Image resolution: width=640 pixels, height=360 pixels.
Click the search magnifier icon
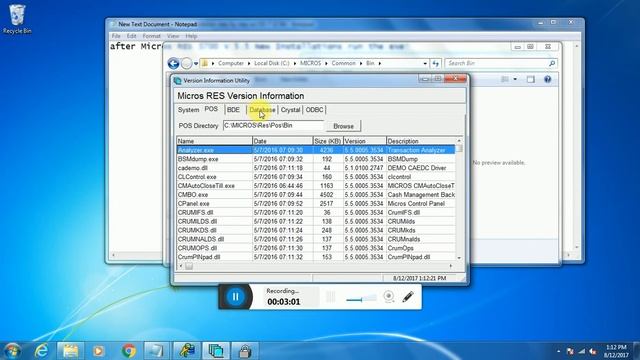pos(552,63)
